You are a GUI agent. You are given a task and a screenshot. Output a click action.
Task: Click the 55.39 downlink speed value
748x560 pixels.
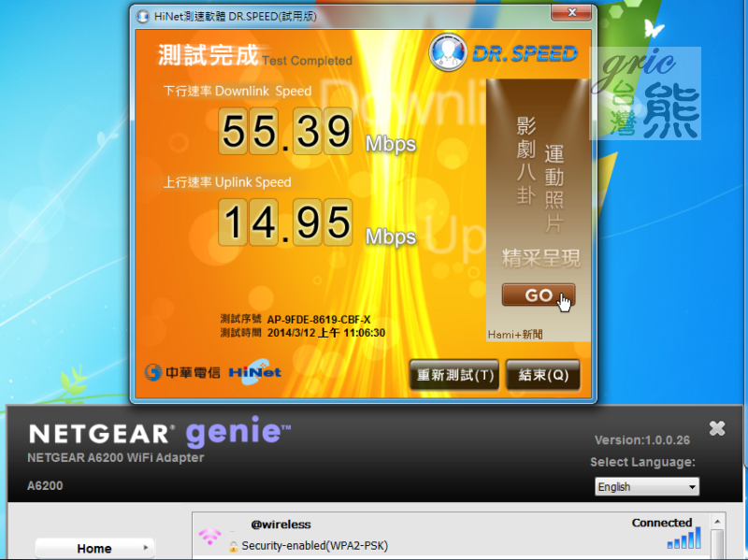[x=285, y=131]
